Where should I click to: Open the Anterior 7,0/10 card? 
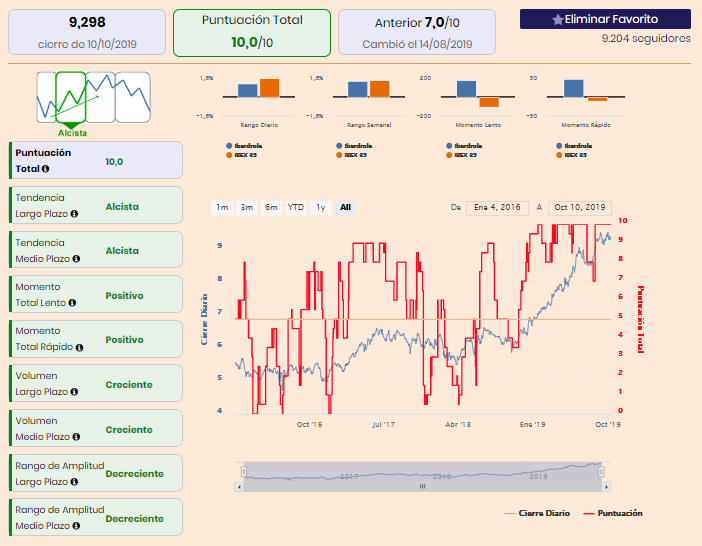(x=417, y=32)
